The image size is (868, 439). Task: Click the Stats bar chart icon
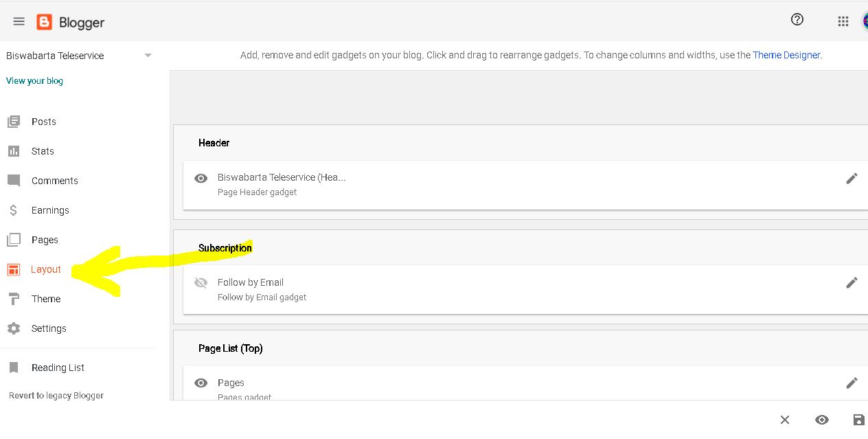point(14,151)
